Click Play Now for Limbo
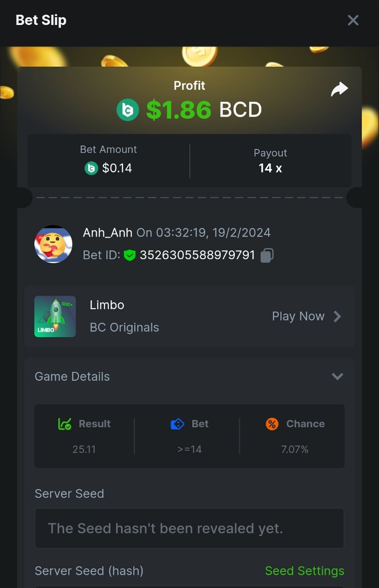Screen dimensions: 379x588 [298, 317]
